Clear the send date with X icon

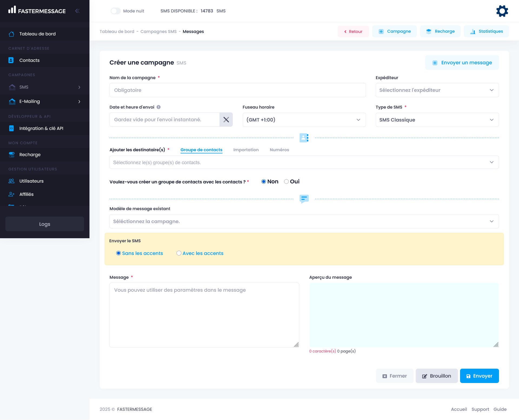pos(226,120)
